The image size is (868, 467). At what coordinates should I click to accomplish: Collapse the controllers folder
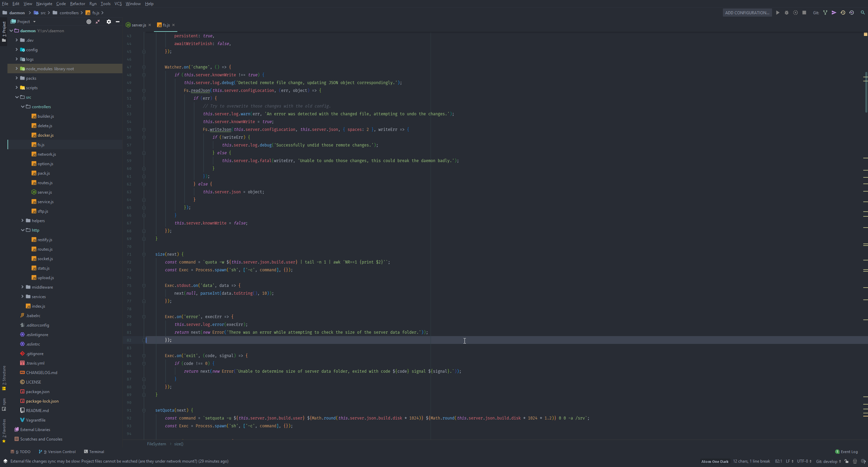23,106
